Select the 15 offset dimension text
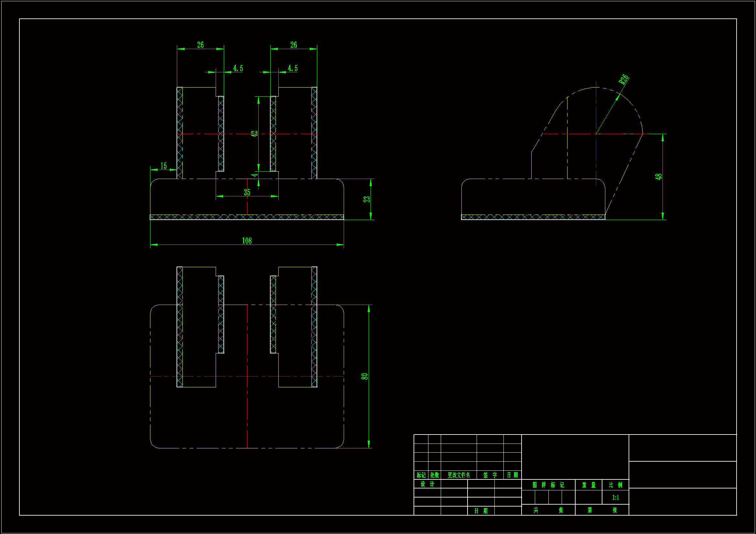The width and height of the screenshot is (756, 534). 163,166
